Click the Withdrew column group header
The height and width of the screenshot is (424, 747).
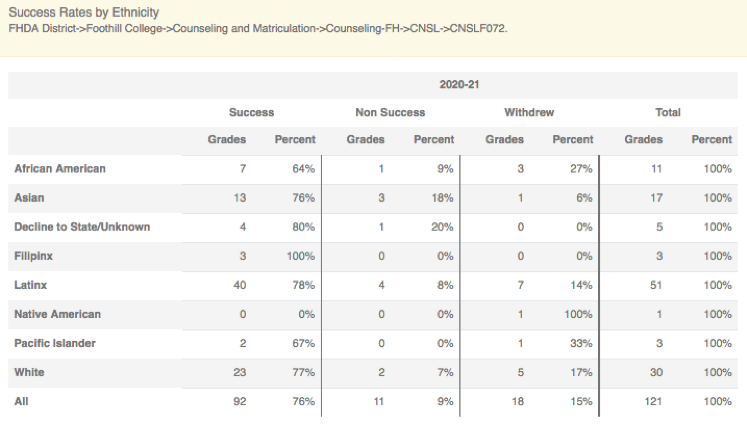529,113
